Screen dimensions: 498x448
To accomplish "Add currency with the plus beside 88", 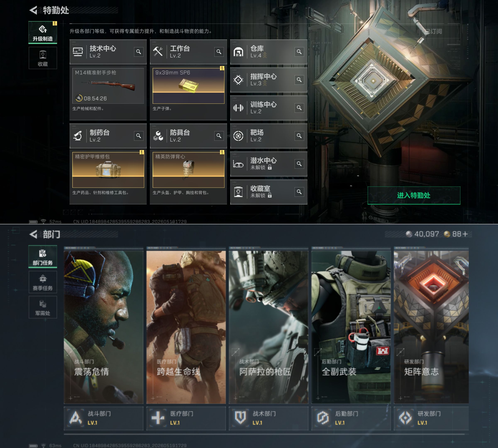I will [465, 234].
